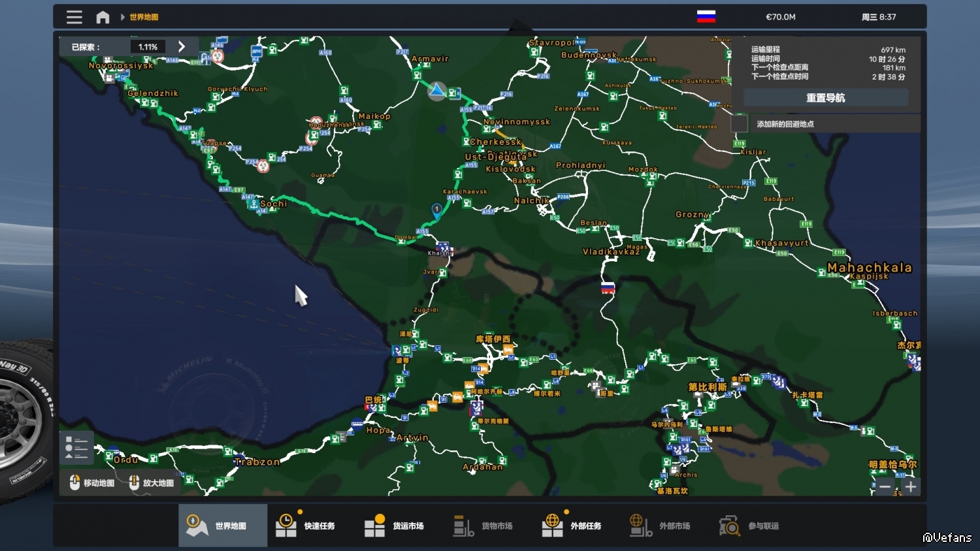Select the 外部任务 tab
980x551 pixels.
pyautogui.click(x=572, y=526)
